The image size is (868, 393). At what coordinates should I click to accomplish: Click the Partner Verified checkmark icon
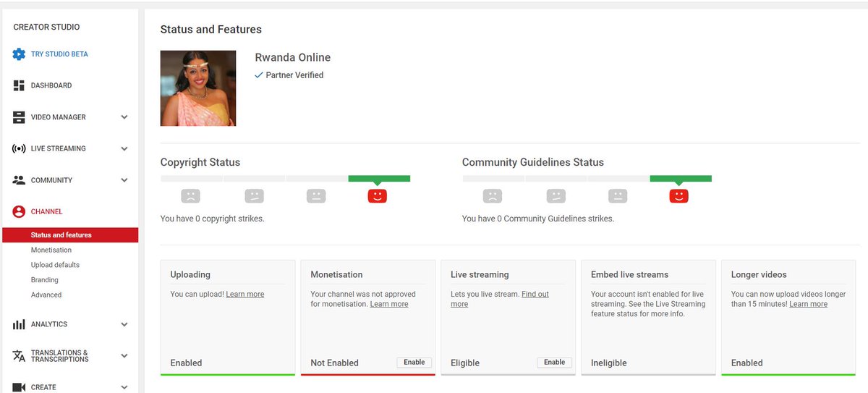tap(259, 75)
